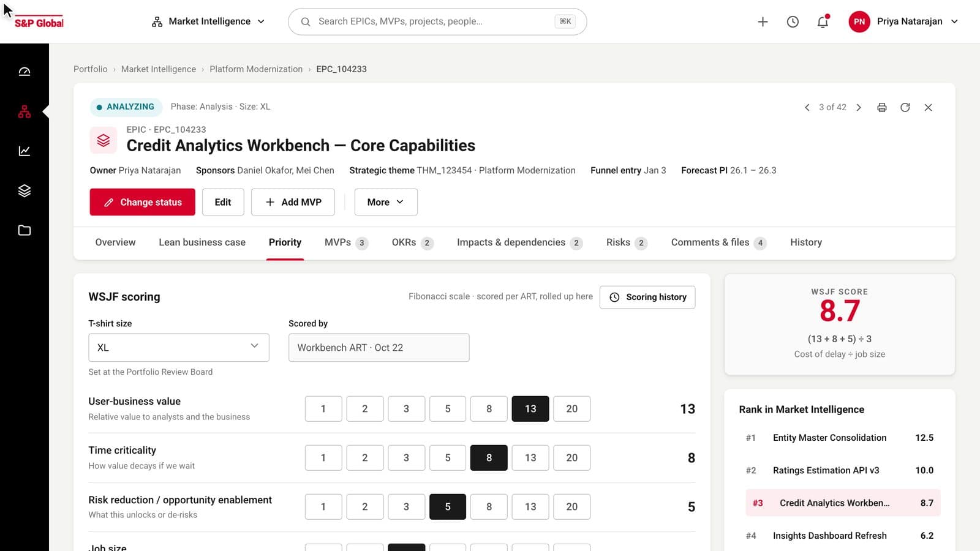Open the History tab
The image size is (980, 551).
[x=806, y=242]
